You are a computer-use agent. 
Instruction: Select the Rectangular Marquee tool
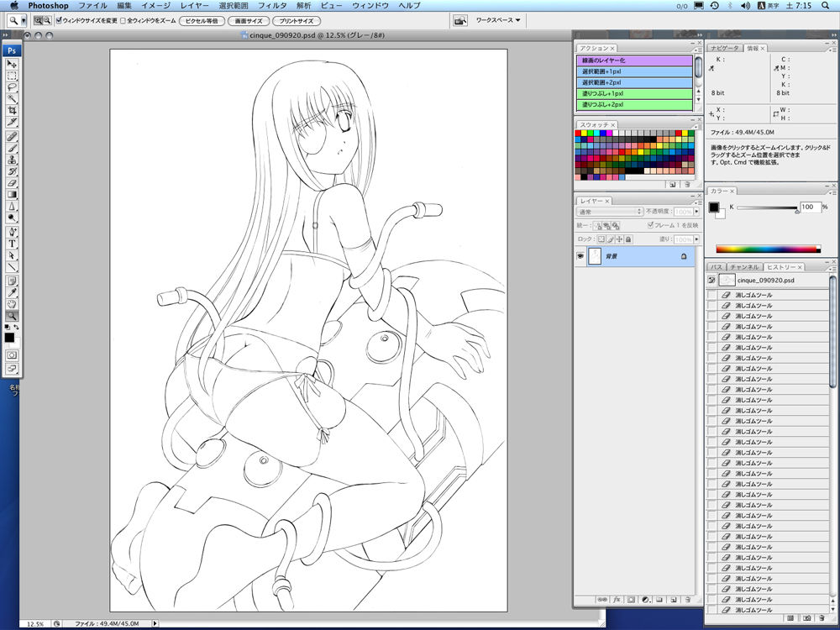12,76
